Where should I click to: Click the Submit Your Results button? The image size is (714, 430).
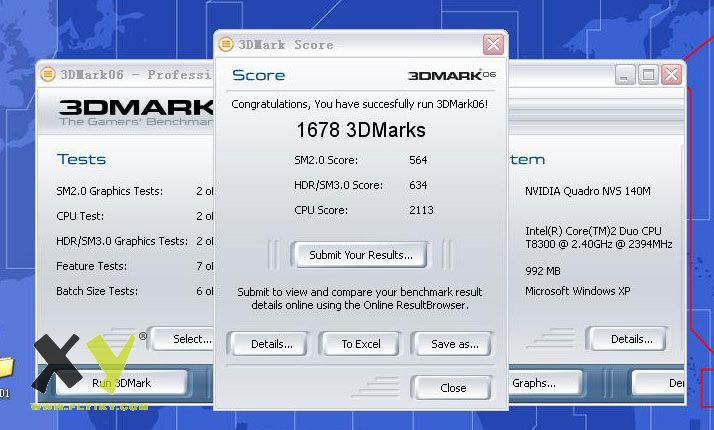point(360,255)
